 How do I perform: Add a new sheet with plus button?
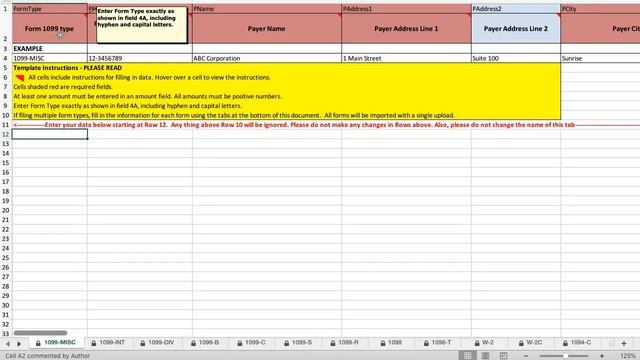tap(624, 343)
